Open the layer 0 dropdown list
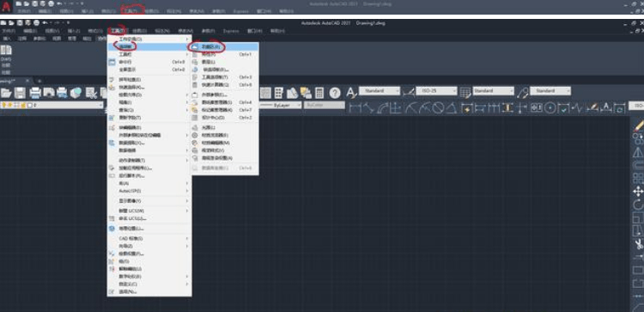The image size is (644, 312). click(52, 105)
